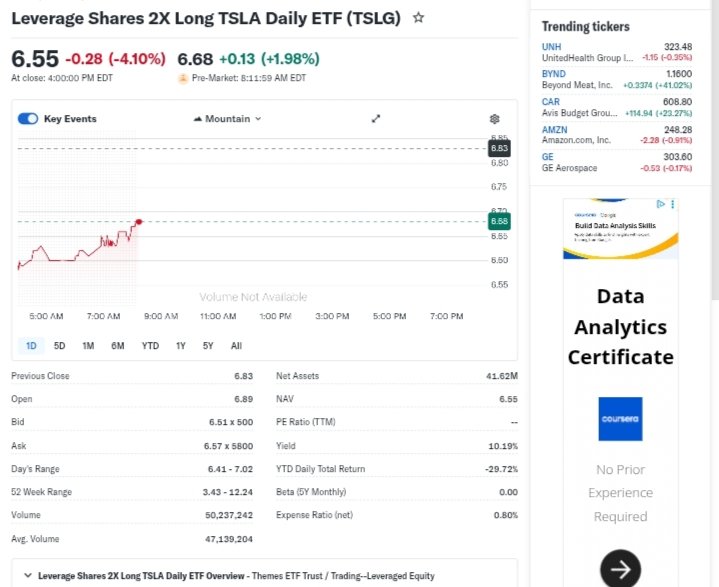Screen dimensions: 719x587
Task: Open the BYND trending ticker link
Action: [x=554, y=74]
